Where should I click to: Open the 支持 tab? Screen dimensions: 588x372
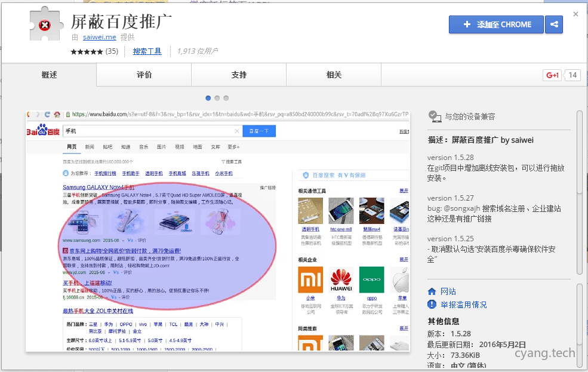click(x=239, y=75)
